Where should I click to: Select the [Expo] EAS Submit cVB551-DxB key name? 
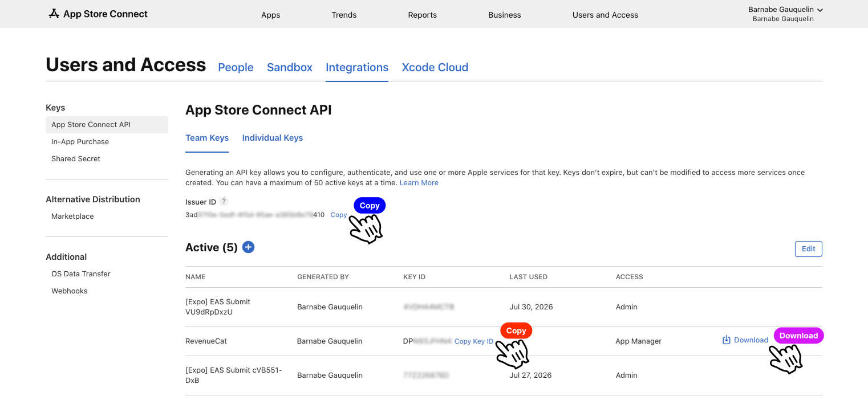[x=234, y=375]
